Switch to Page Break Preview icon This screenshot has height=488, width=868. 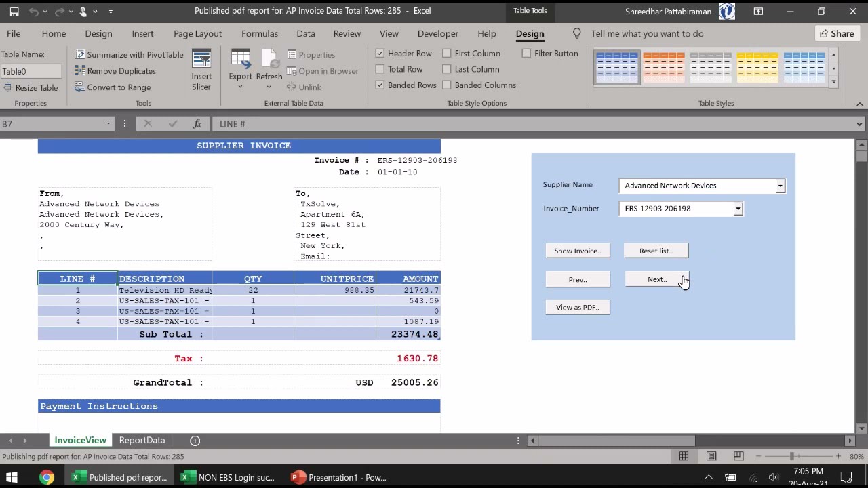(738, 457)
